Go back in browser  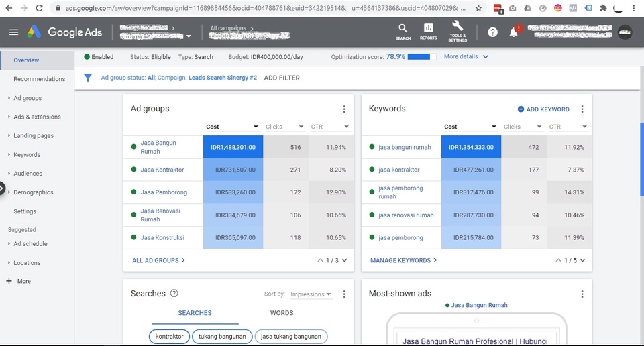point(9,8)
